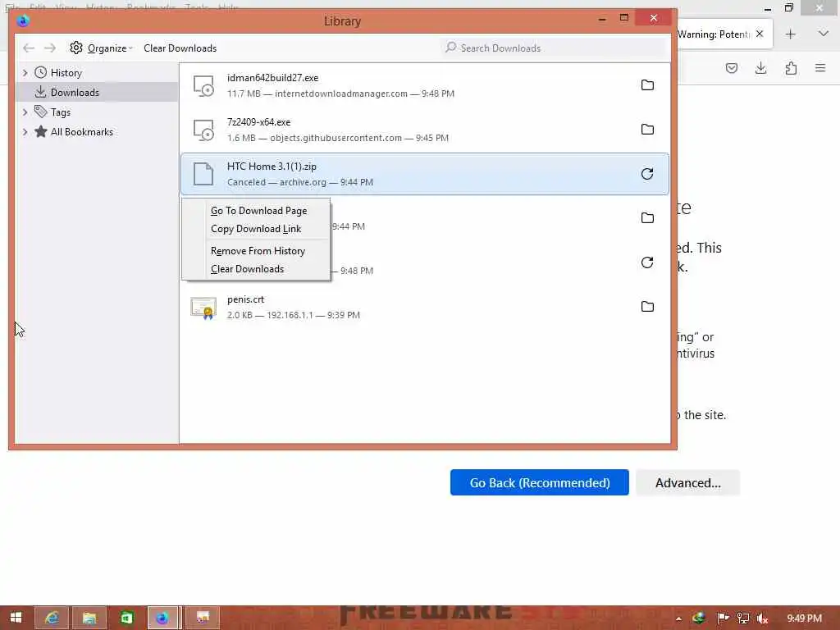This screenshot has height=630, width=840.
Task: Expand the All Bookmarks tree node
Action: 25,132
